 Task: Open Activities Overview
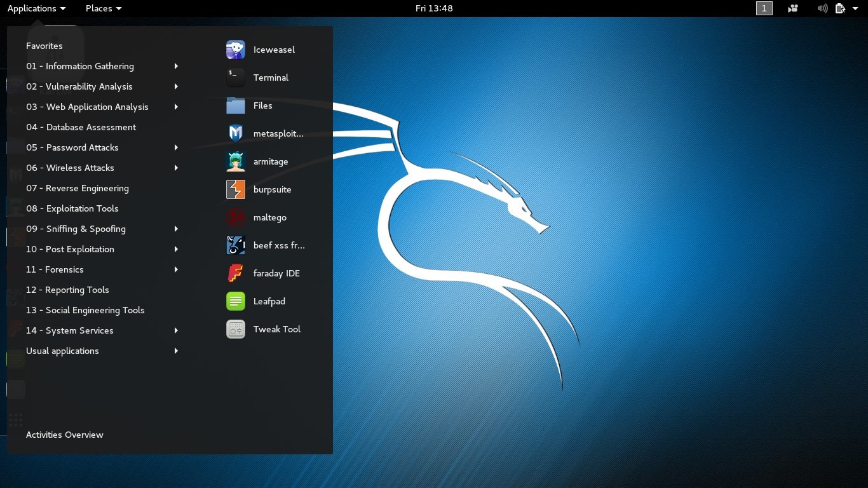[x=64, y=435]
